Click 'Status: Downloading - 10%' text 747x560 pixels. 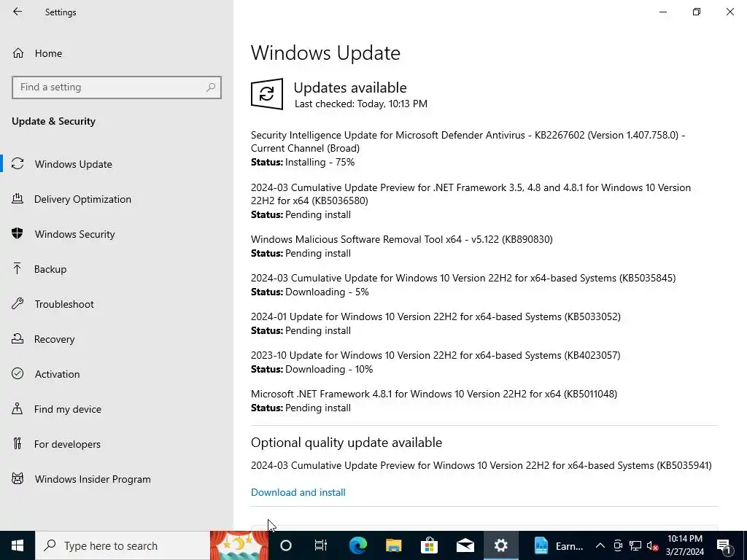tap(312, 369)
